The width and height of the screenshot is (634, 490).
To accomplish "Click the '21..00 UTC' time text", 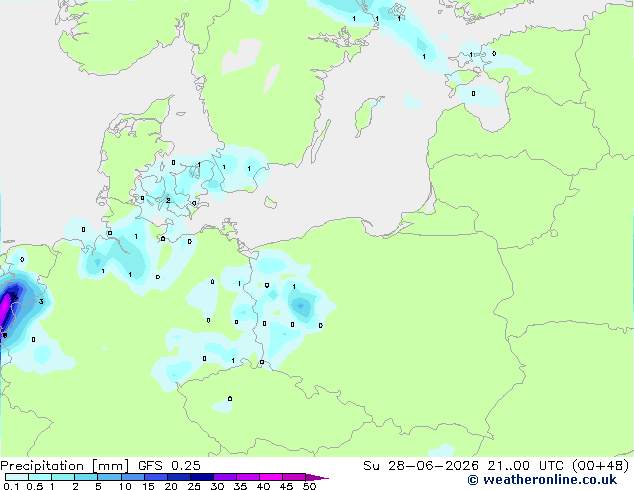I will 525,466.
